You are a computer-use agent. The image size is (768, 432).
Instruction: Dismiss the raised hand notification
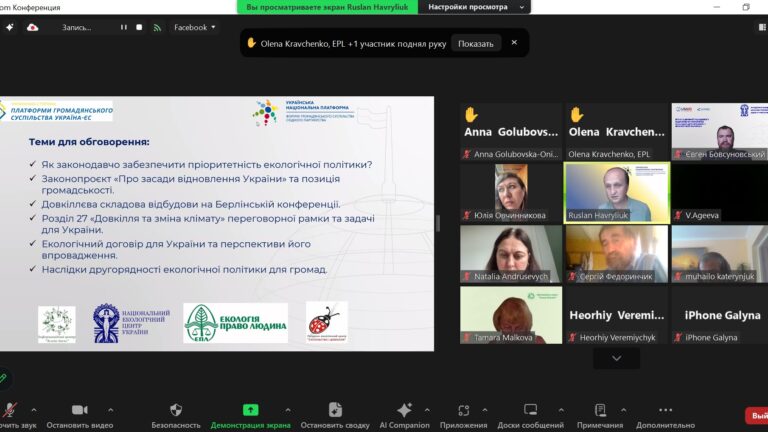[514, 43]
